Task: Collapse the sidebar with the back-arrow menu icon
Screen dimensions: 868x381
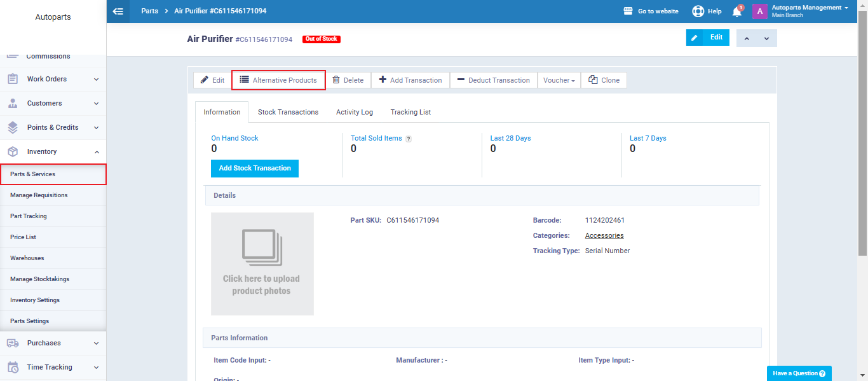Action: pos(118,11)
